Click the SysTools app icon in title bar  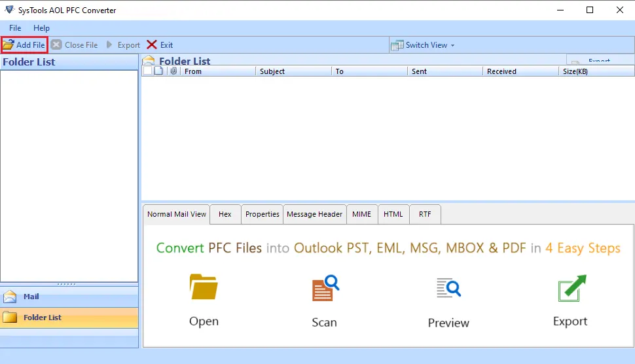pyautogui.click(x=9, y=9)
